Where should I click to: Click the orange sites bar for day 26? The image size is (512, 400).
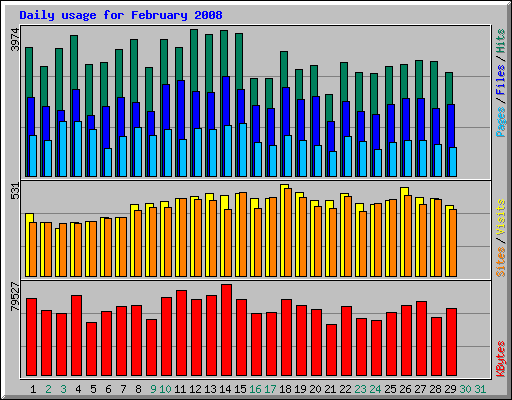(408, 236)
